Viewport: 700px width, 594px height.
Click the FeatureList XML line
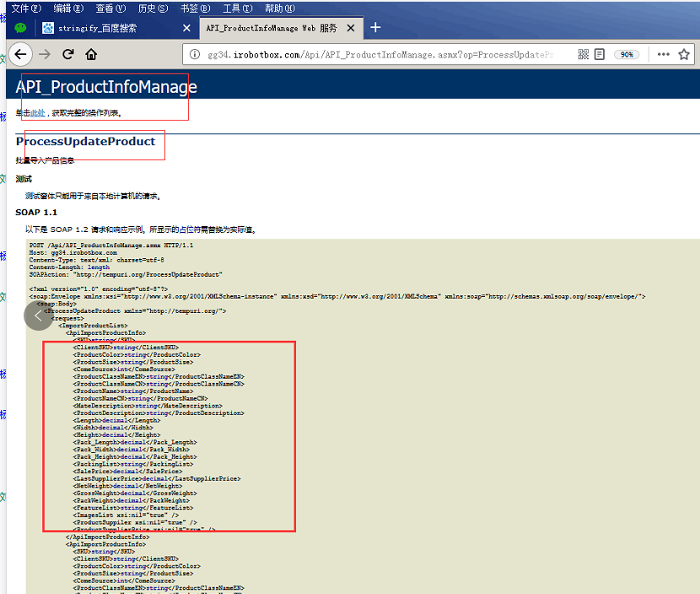click(x=133, y=508)
